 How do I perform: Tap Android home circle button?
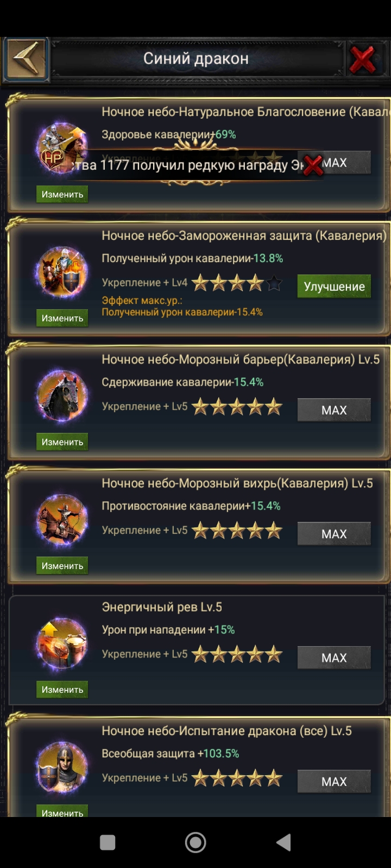tap(195, 843)
